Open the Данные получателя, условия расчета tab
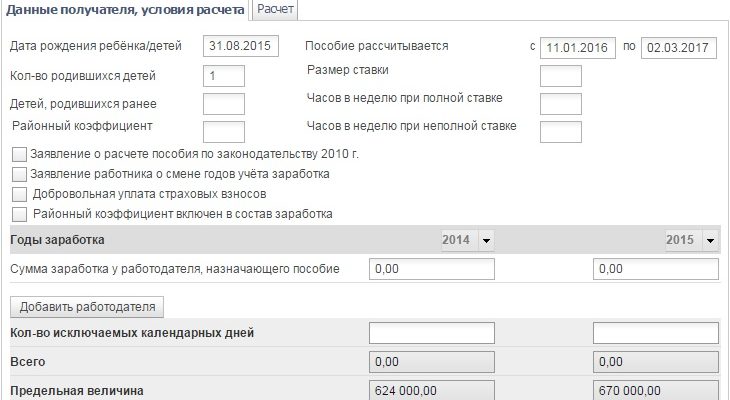 [x=125, y=10]
